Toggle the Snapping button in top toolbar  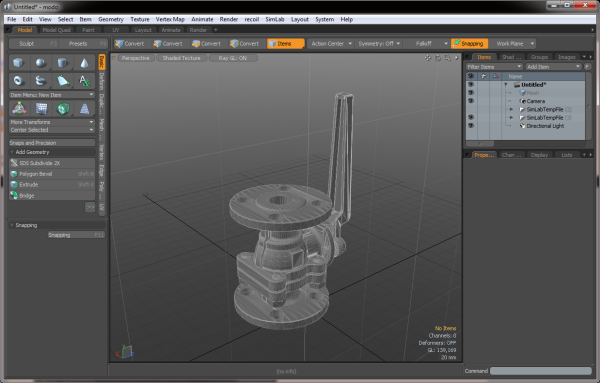469,44
